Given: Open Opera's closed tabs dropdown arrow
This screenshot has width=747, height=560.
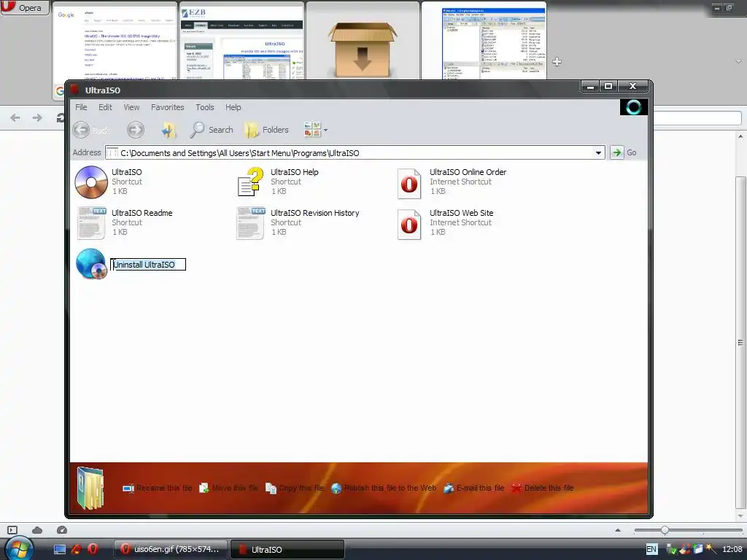Looking at the screenshot, I should (x=738, y=61).
